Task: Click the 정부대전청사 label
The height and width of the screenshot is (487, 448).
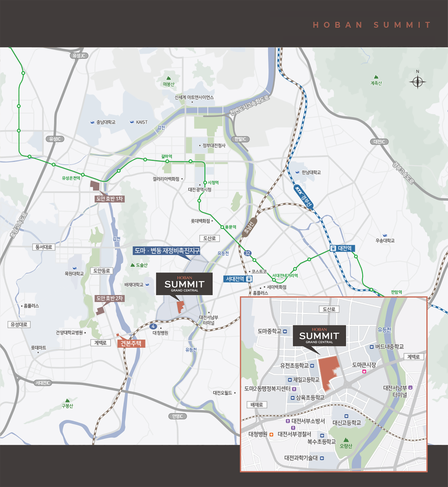Action: (x=214, y=145)
